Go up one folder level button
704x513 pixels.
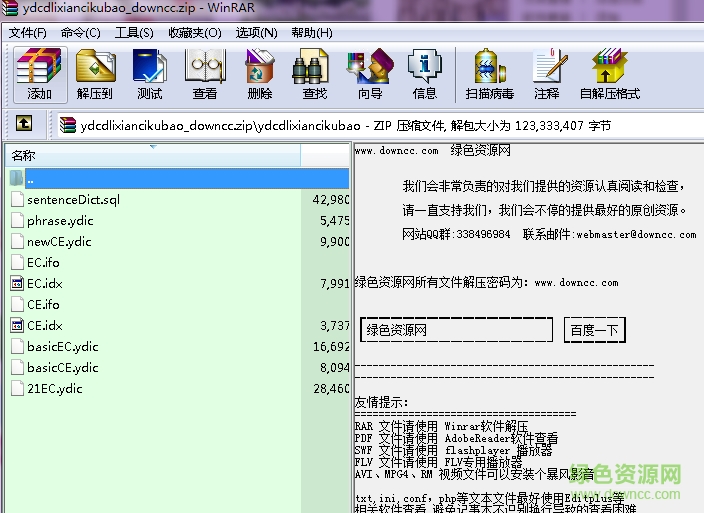[24, 125]
